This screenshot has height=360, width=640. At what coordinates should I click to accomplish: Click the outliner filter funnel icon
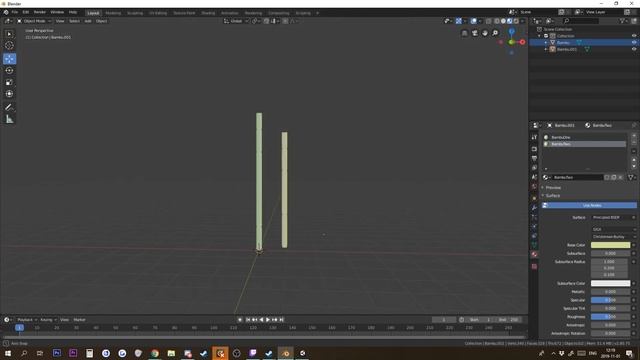coord(622,21)
